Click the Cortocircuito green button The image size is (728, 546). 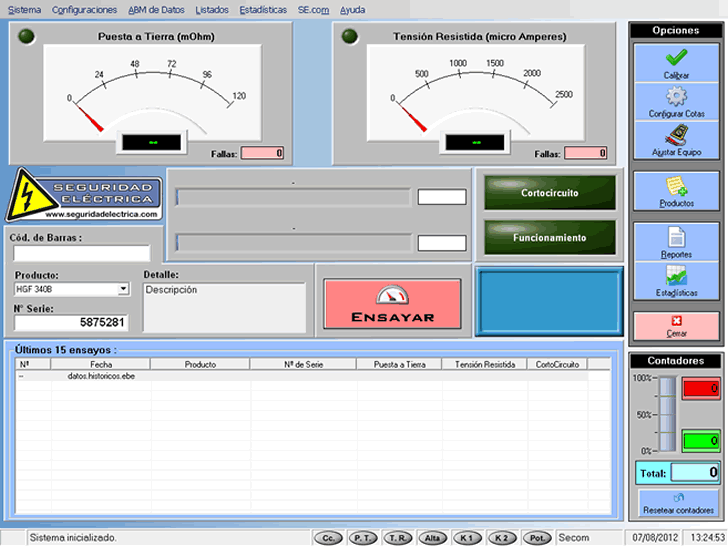pos(549,193)
